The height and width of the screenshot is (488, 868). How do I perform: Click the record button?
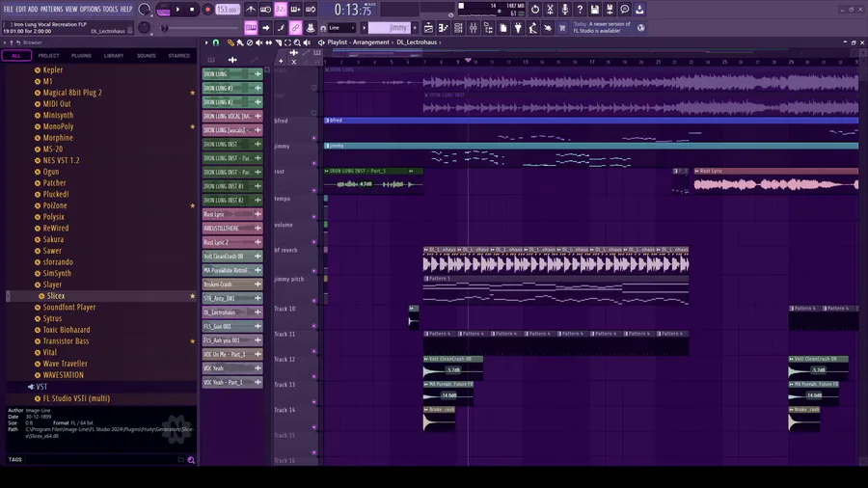pos(207,10)
